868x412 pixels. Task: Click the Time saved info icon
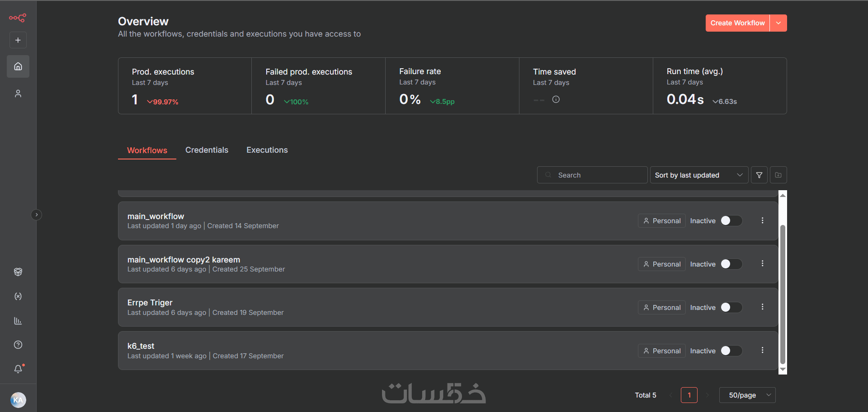(556, 99)
